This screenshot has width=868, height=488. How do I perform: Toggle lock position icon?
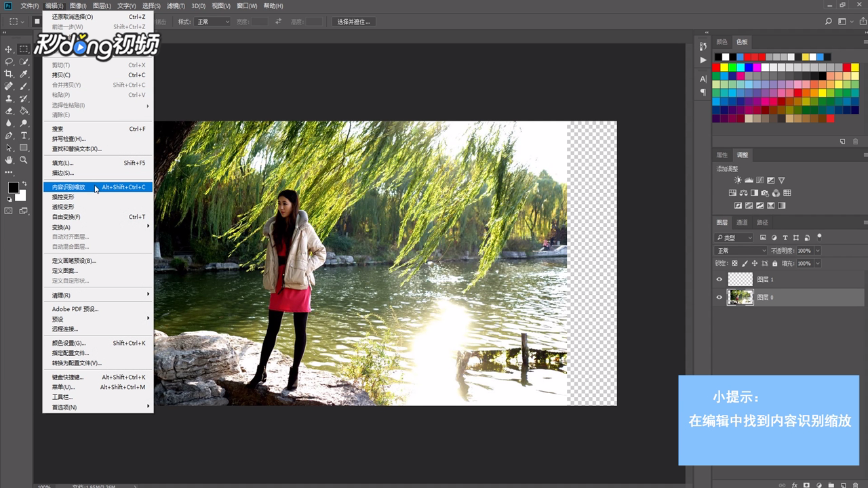pyautogui.click(x=755, y=263)
